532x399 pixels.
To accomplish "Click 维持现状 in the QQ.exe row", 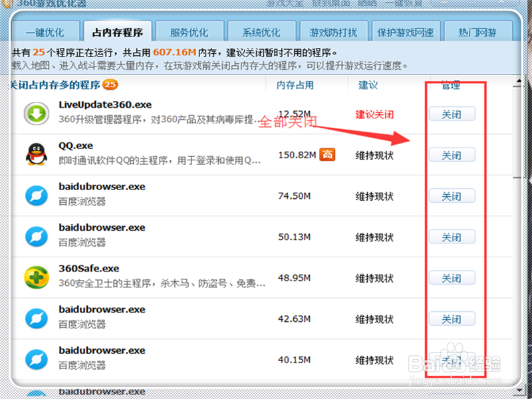I will point(374,156).
